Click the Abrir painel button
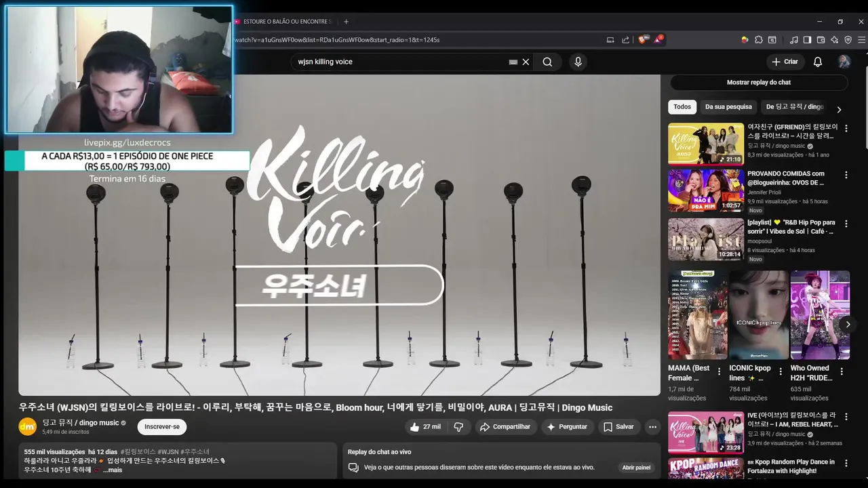Image resolution: width=868 pixels, height=488 pixels. pos(636,467)
